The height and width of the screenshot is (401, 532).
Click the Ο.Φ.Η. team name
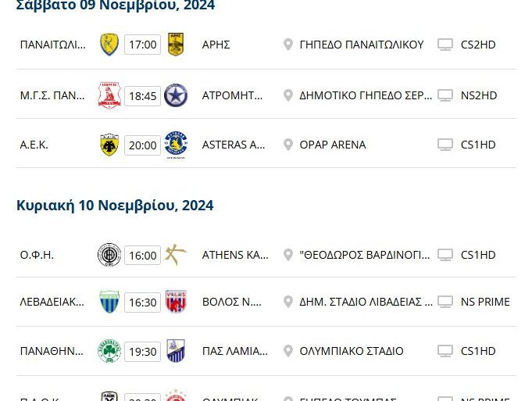point(37,255)
